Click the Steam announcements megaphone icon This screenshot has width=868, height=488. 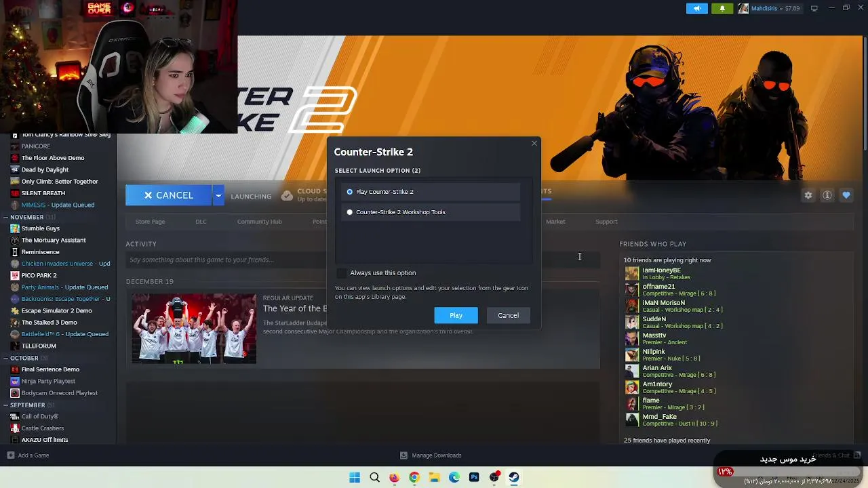[696, 8]
